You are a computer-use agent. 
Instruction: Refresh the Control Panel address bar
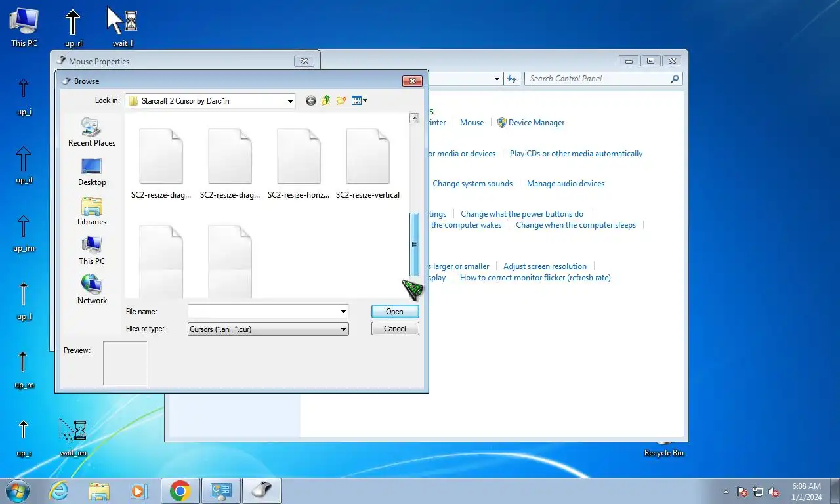click(x=512, y=79)
